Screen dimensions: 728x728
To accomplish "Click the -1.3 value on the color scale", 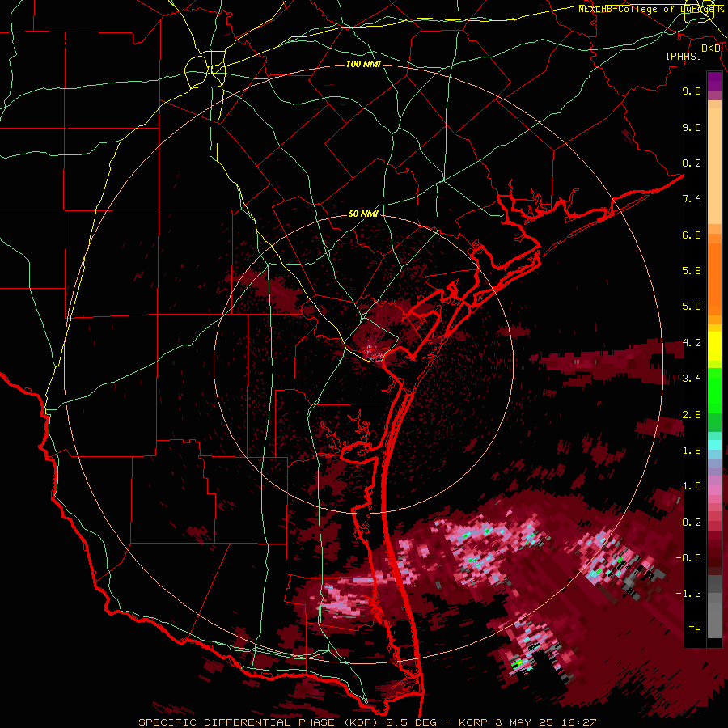I will [688, 594].
